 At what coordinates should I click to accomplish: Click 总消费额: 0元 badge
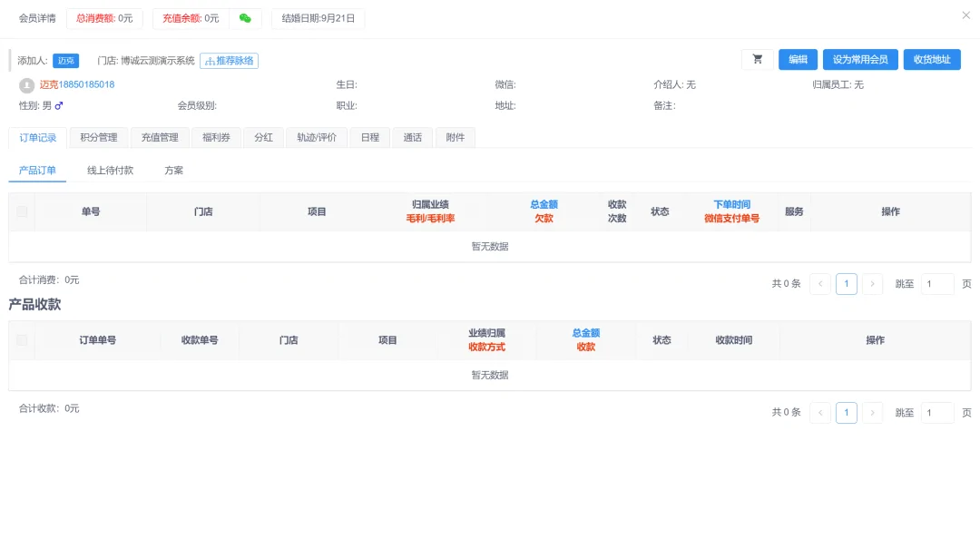click(104, 18)
